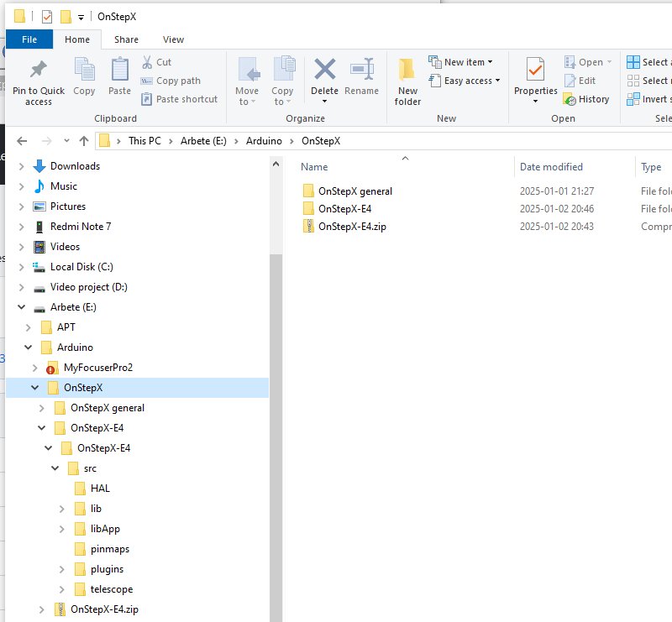The height and width of the screenshot is (622, 672).
Task: Click Arduino in the breadcrumb path
Action: click(x=264, y=141)
